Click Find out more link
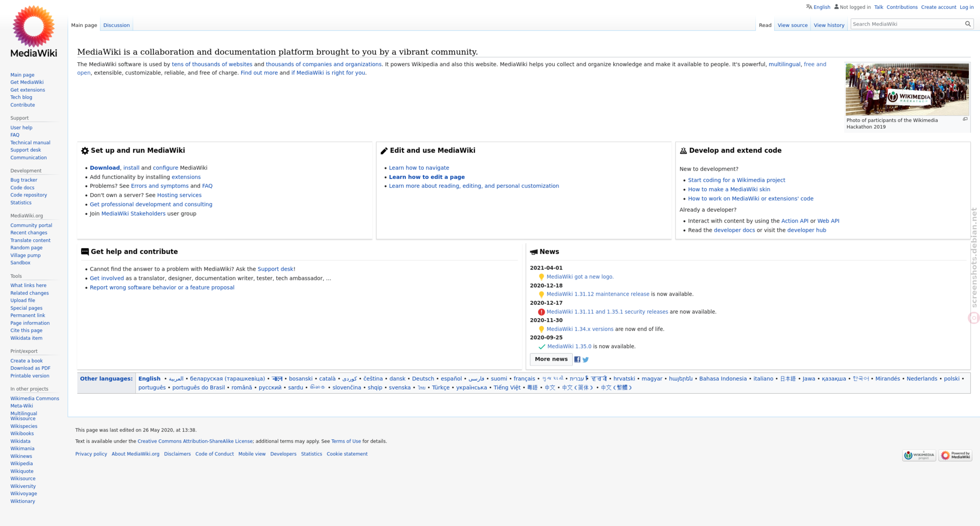Viewport: 980px width, 526px height. pos(259,73)
